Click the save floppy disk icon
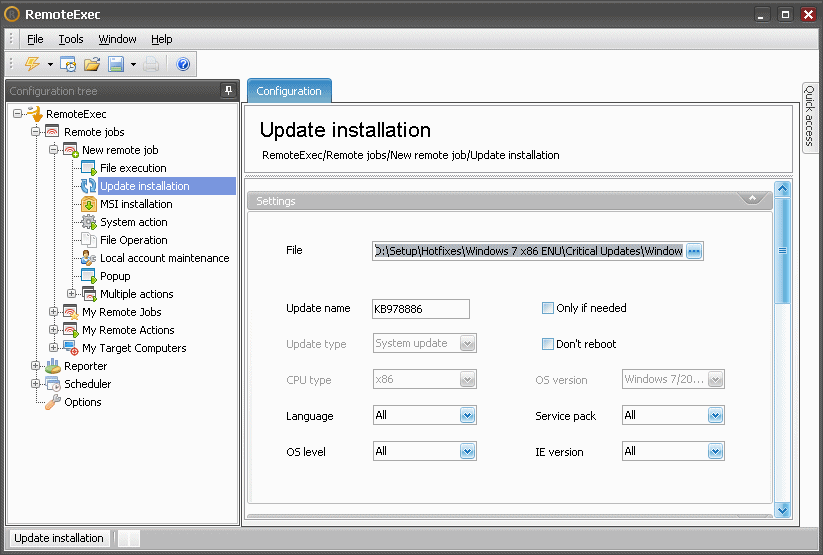 coord(115,64)
